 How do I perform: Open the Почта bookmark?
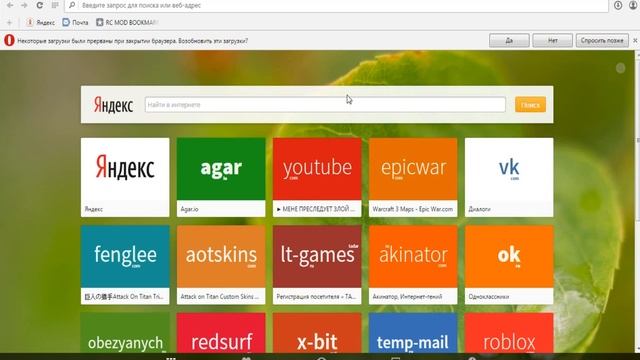[x=76, y=22]
